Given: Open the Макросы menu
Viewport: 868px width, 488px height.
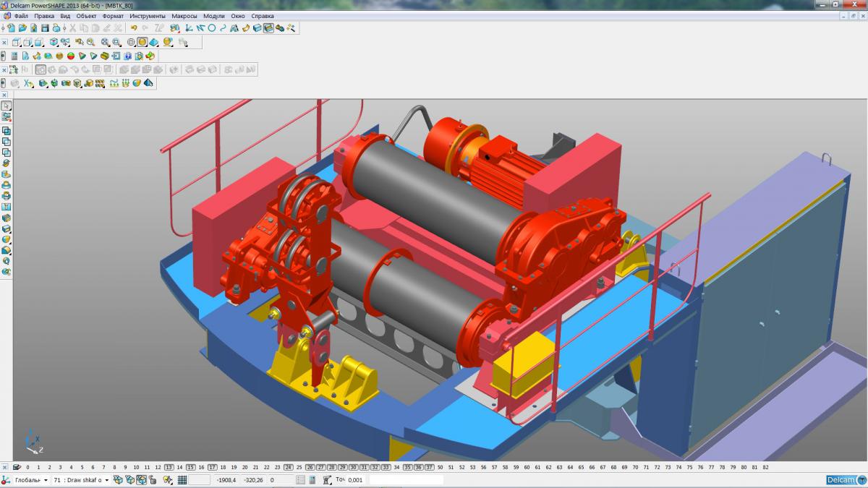Looking at the screenshot, I should click(x=184, y=15).
